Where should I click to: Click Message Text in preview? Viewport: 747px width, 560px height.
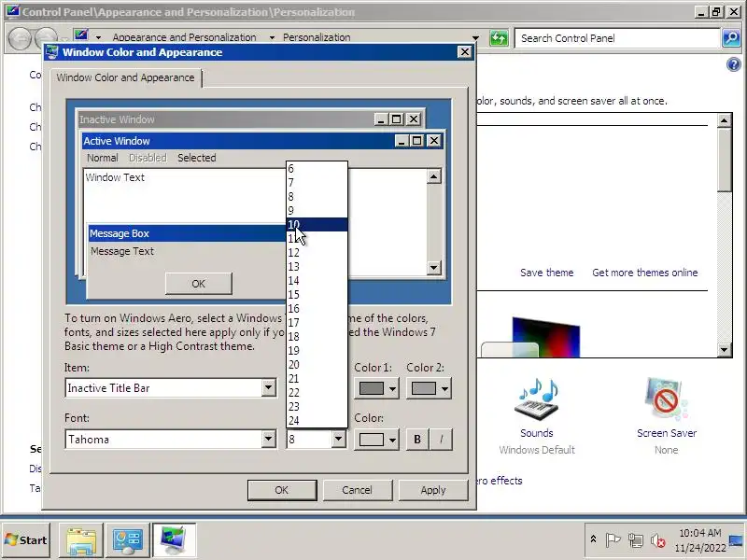point(122,251)
